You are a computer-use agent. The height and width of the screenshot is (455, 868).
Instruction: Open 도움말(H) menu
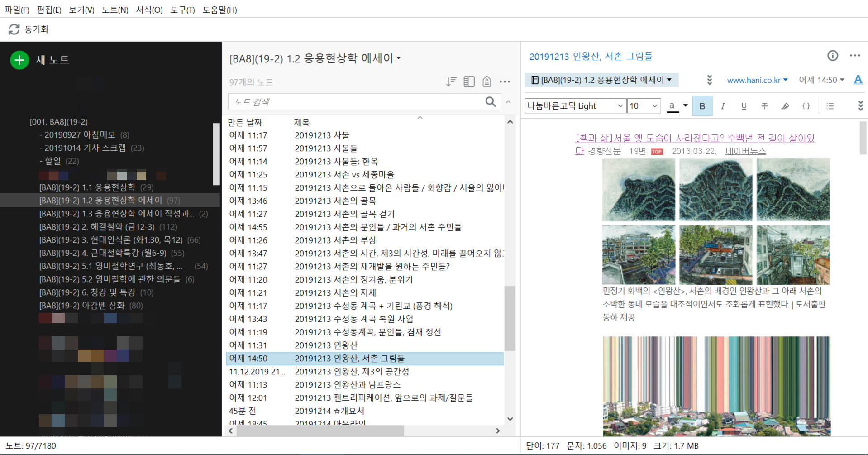(x=219, y=10)
